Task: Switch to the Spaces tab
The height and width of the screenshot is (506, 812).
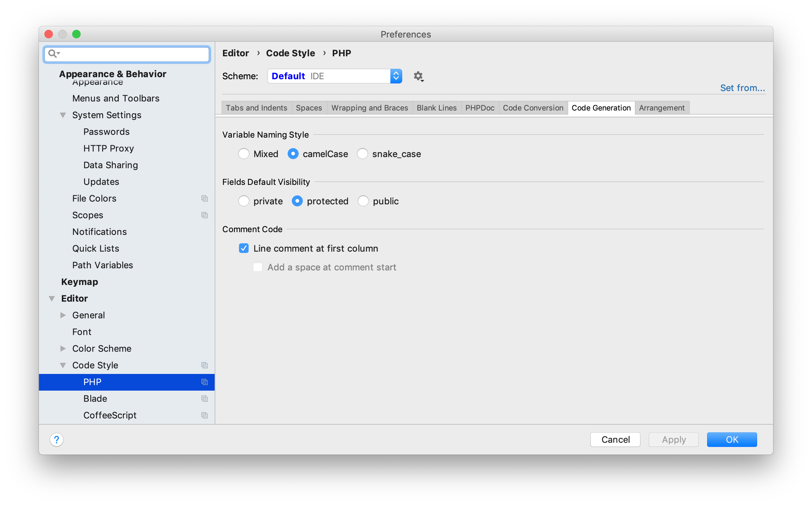Action: pos(309,108)
